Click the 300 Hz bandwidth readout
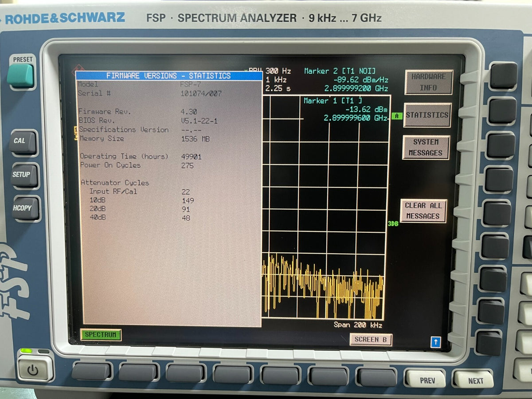Screen dimensions: 532x399 (278, 71)
